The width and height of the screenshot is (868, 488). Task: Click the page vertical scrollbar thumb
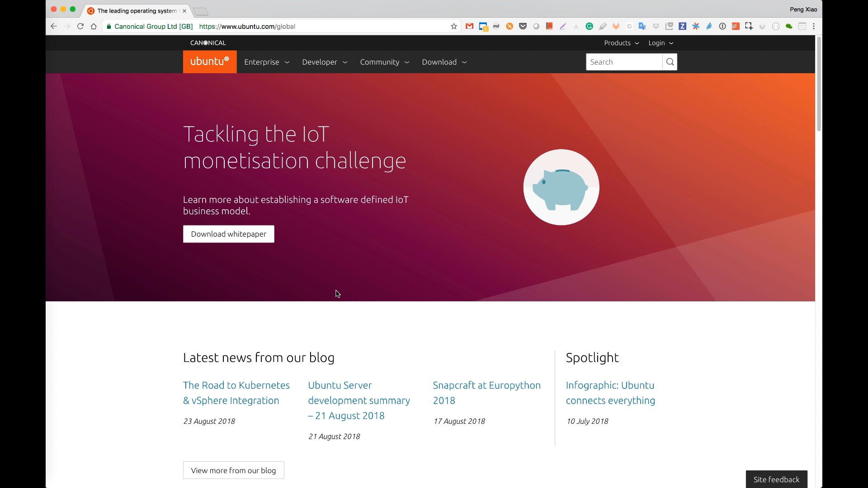click(819, 84)
